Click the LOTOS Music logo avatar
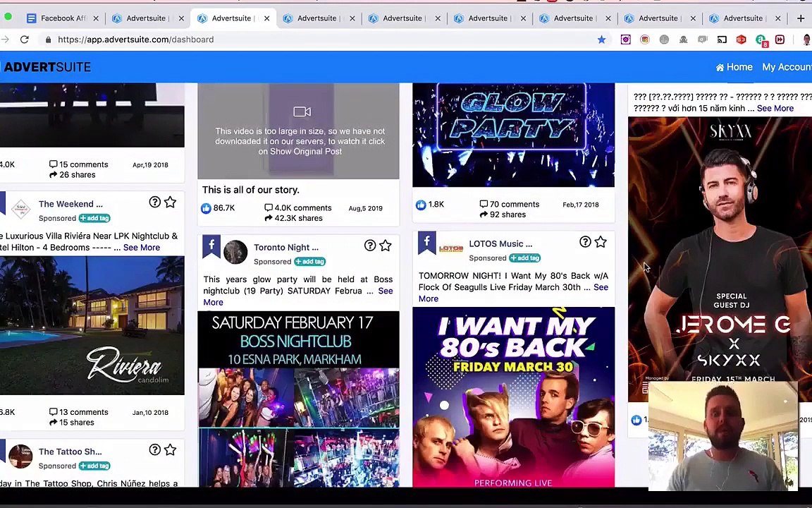812x508 pixels. [x=451, y=249]
